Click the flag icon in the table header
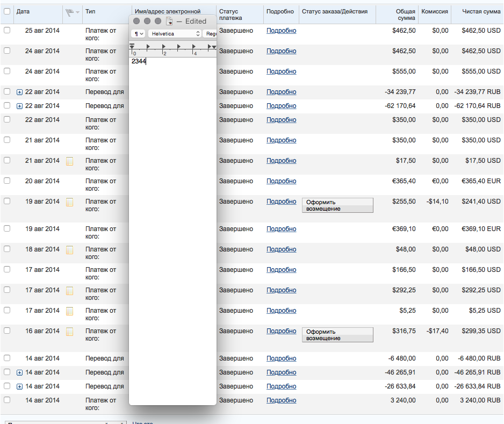This screenshot has width=504, height=424. pyautogui.click(x=70, y=12)
